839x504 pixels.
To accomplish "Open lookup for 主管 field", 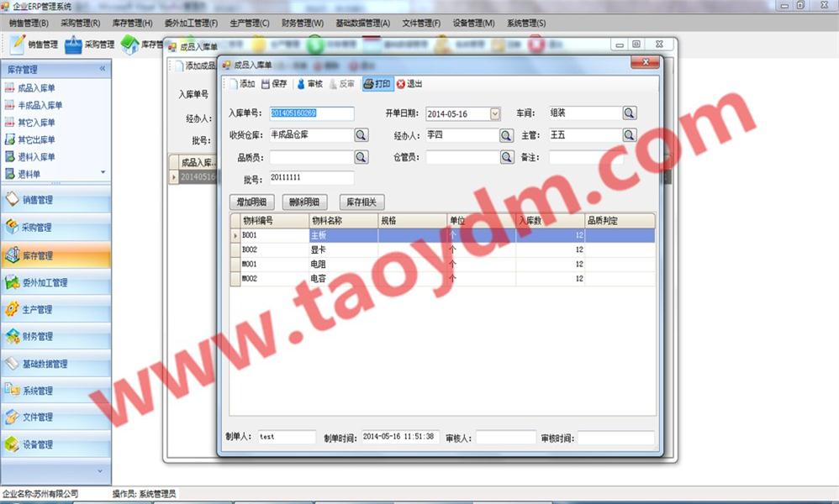I will pos(630,134).
